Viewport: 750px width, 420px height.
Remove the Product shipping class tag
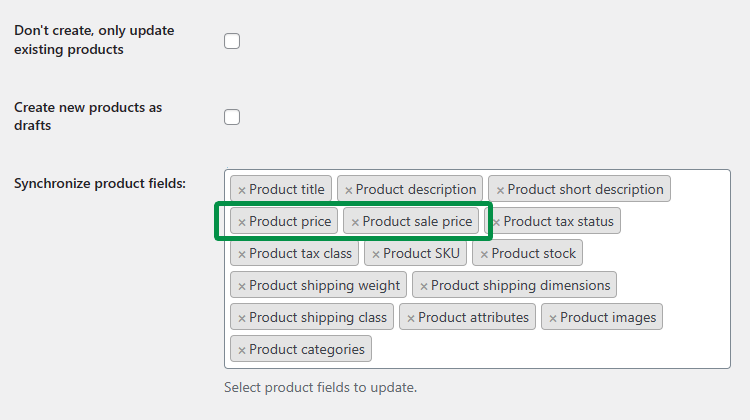pyautogui.click(x=242, y=318)
